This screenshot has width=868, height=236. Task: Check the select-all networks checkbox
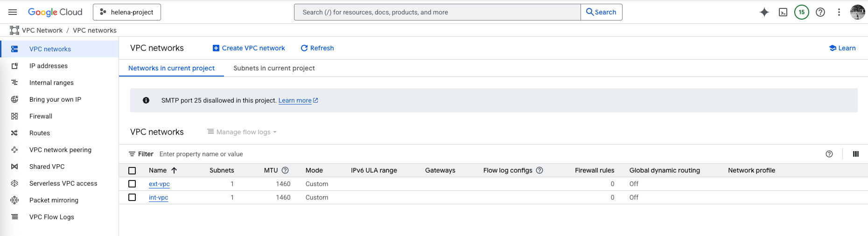coord(132,171)
